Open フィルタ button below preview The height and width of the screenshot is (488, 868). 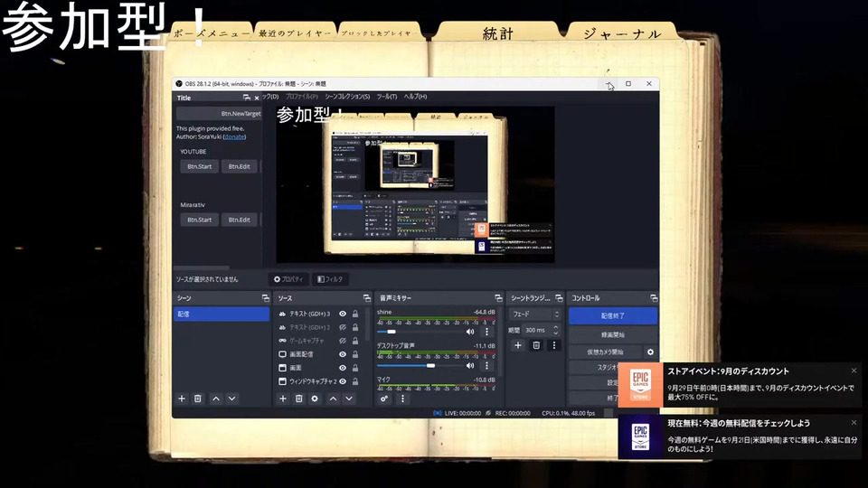pos(330,279)
